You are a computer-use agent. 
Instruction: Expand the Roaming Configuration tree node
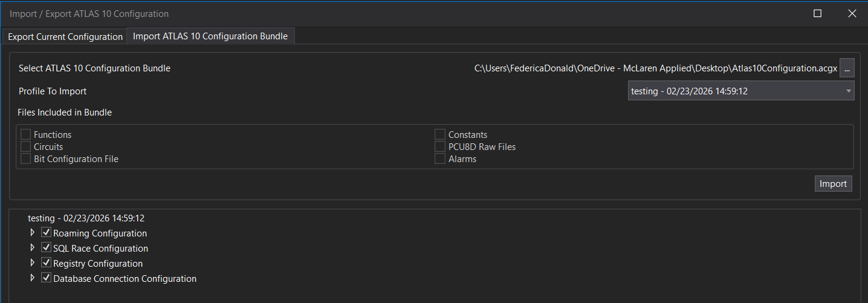click(x=33, y=232)
